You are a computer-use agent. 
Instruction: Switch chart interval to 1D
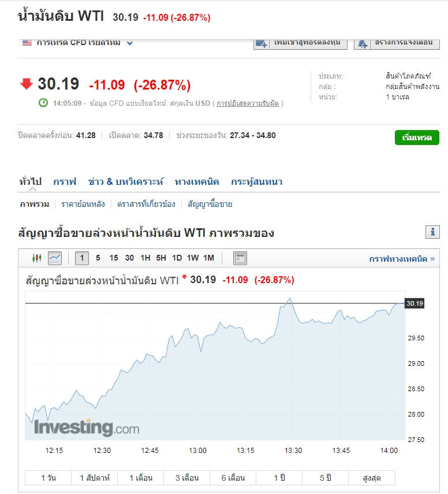[177, 258]
